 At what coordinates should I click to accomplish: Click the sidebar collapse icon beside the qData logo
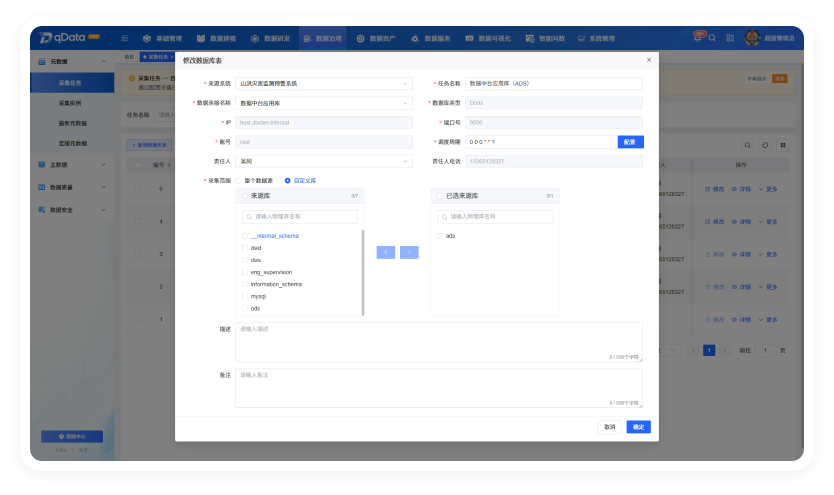(x=124, y=38)
